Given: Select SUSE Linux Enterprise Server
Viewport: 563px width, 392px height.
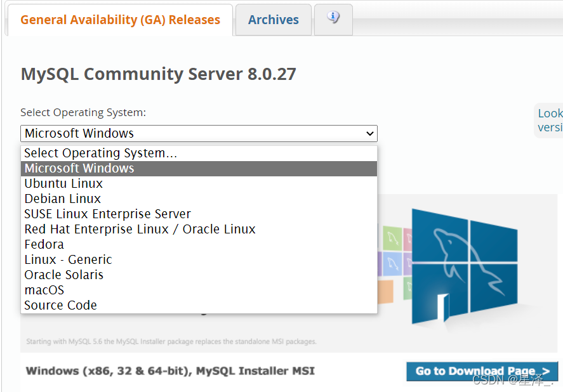Looking at the screenshot, I should tap(107, 214).
